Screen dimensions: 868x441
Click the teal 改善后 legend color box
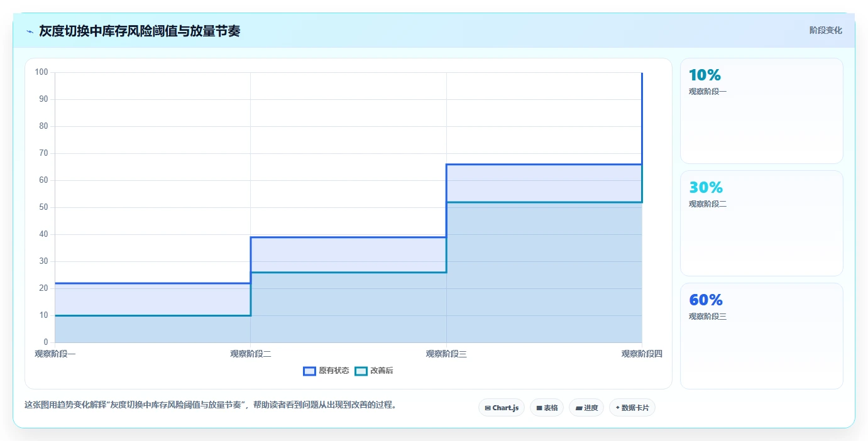(x=361, y=371)
